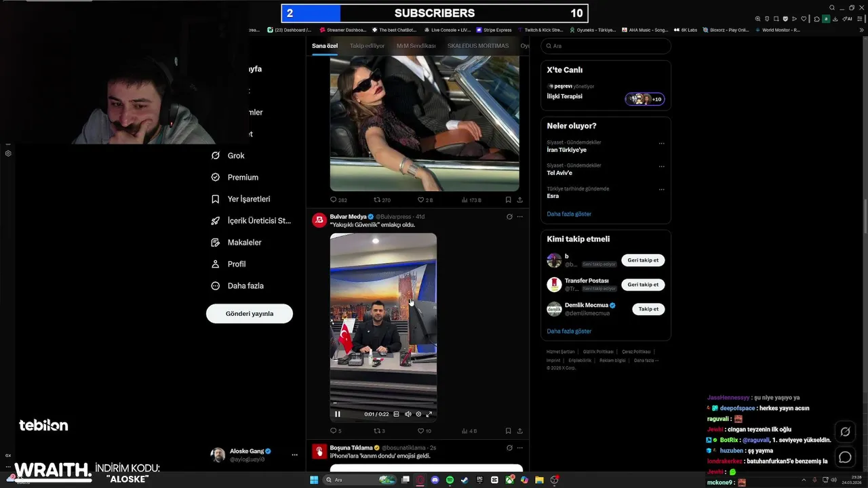Open browser snapshot tool icon
This screenshot has width=868, height=488.
pyautogui.click(x=776, y=19)
